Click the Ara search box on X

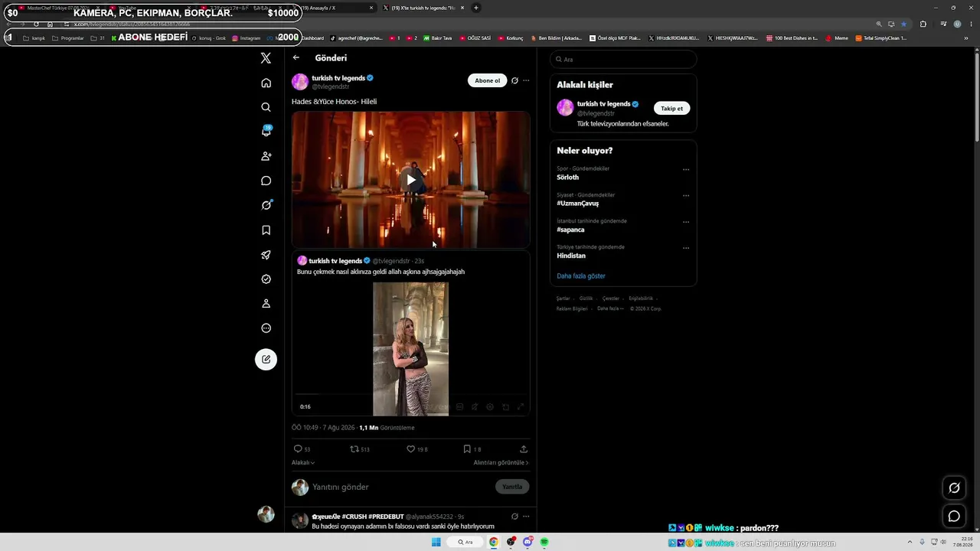(623, 59)
